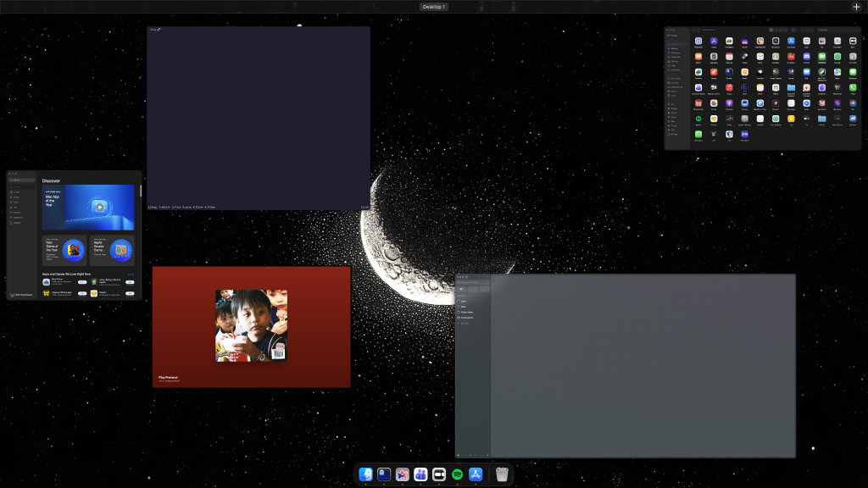Open Spotify from the Dock
Viewport: 868px width, 488px height.
(458, 474)
